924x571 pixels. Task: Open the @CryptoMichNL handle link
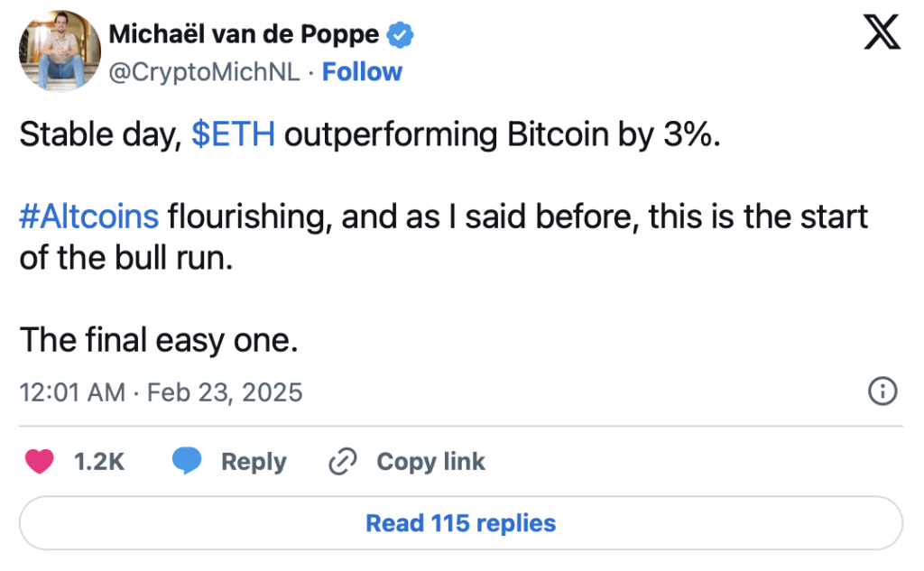205,72
